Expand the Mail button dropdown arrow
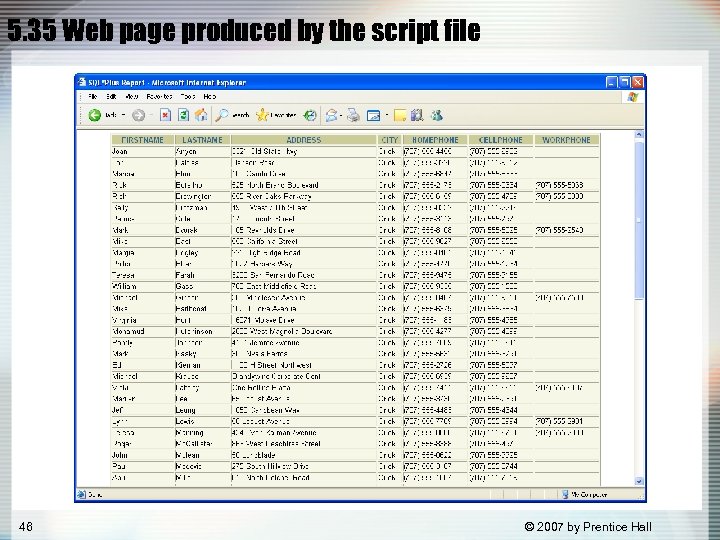720x540 pixels. [x=341, y=115]
